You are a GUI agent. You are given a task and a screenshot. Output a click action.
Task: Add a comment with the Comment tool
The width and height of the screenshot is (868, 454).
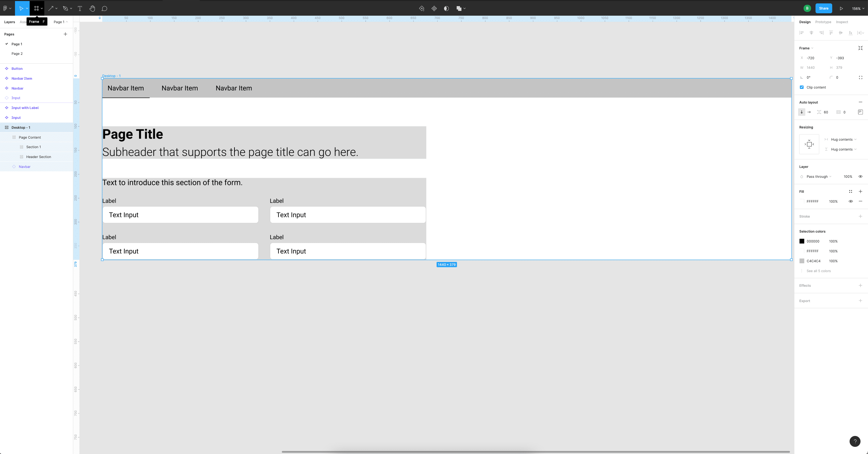(105, 8)
